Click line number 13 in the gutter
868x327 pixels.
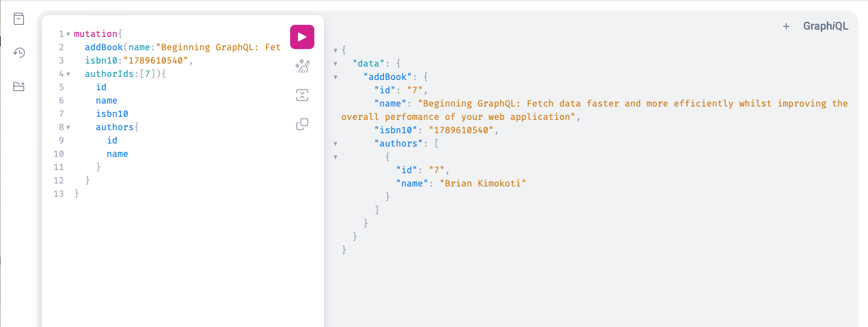pyautogui.click(x=59, y=194)
